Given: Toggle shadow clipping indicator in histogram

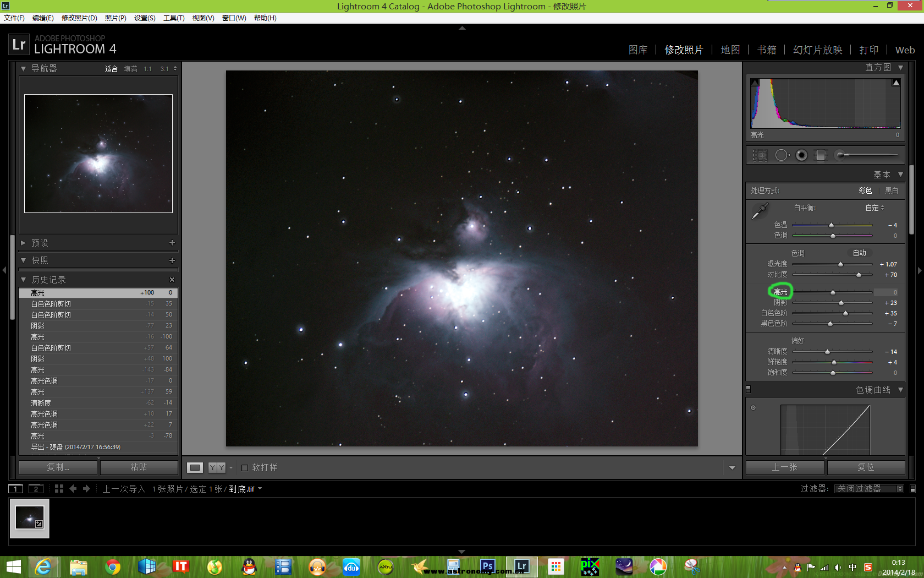Looking at the screenshot, I should 755,83.
